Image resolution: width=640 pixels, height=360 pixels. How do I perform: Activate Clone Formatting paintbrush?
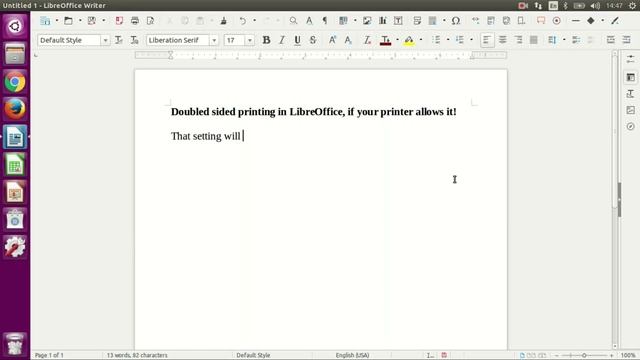click(x=223, y=20)
